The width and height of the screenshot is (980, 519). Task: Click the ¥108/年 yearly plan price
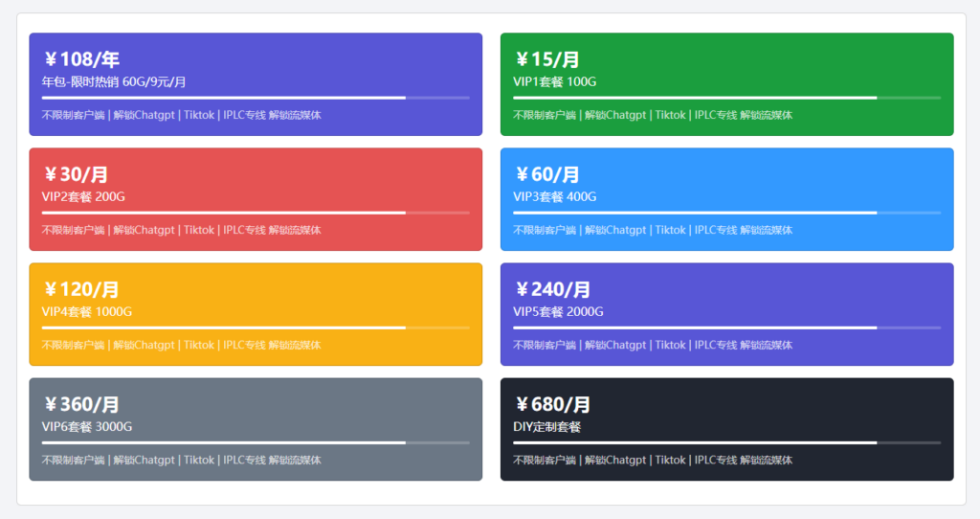[81, 59]
